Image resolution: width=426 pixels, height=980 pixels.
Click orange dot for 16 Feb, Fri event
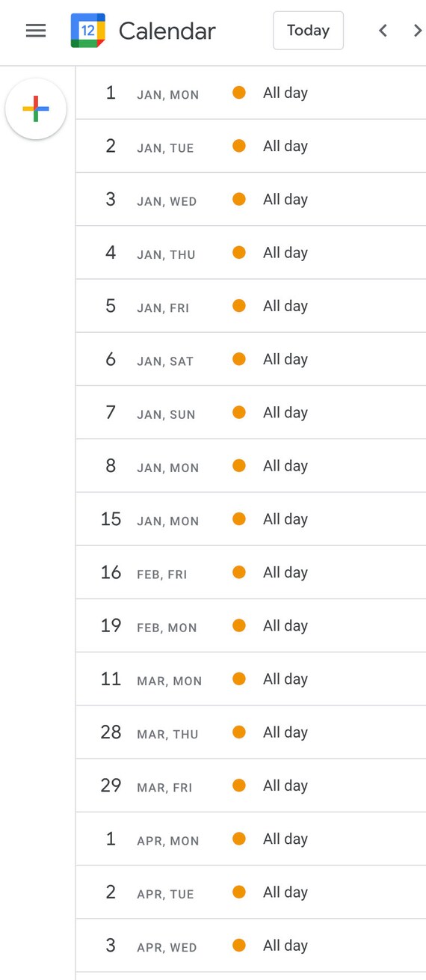(x=239, y=572)
